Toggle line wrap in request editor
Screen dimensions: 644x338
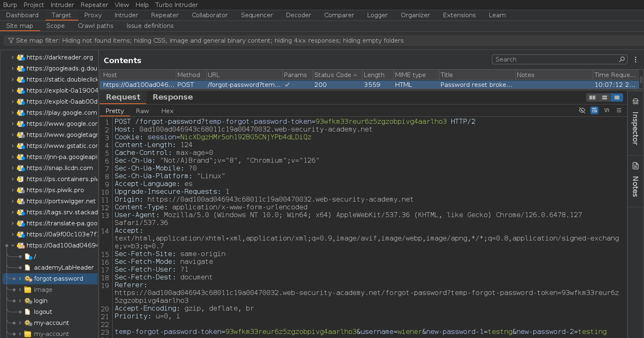click(x=594, y=111)
